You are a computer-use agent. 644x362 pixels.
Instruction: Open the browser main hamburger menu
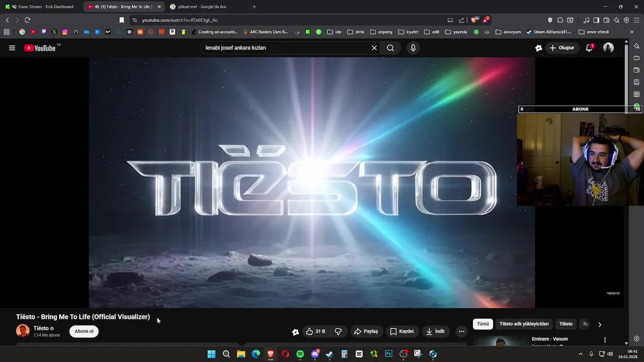pyautogui.click(x=636, y=20)
